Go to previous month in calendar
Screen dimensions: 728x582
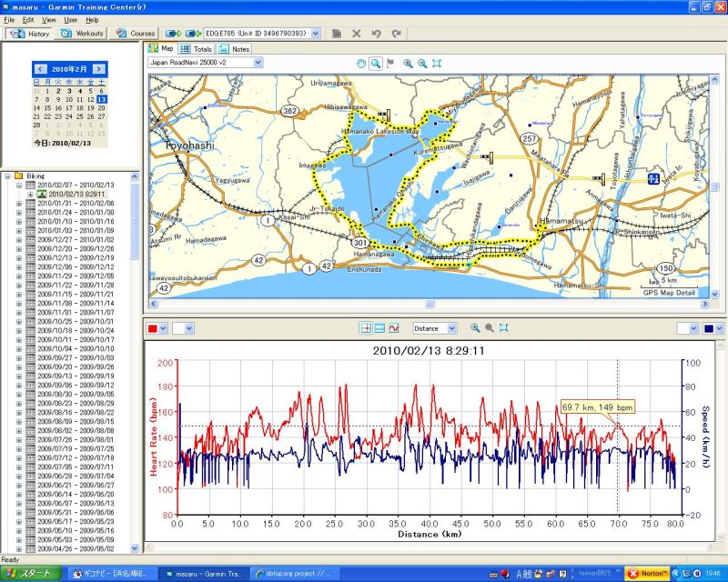[x=40, y=69]
